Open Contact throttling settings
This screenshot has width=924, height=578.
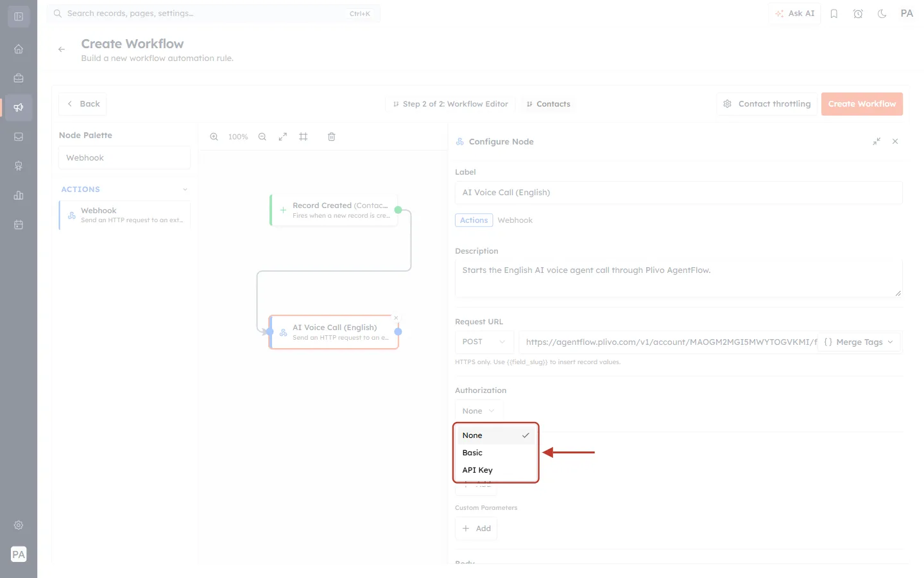(767, 104)
